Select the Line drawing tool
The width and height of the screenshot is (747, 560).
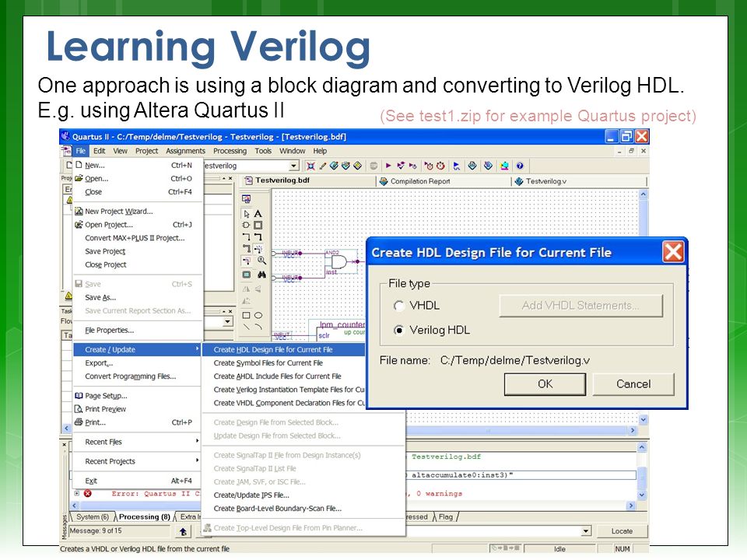247,327
